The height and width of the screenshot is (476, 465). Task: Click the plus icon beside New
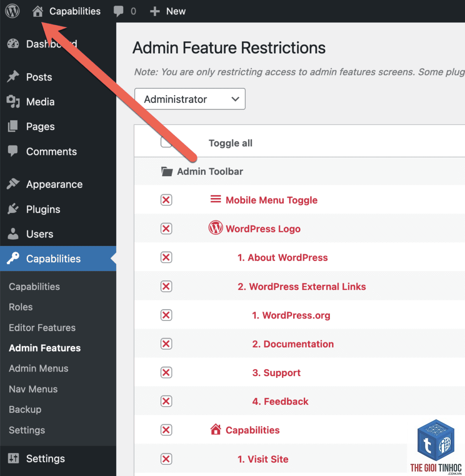[155, 11]
